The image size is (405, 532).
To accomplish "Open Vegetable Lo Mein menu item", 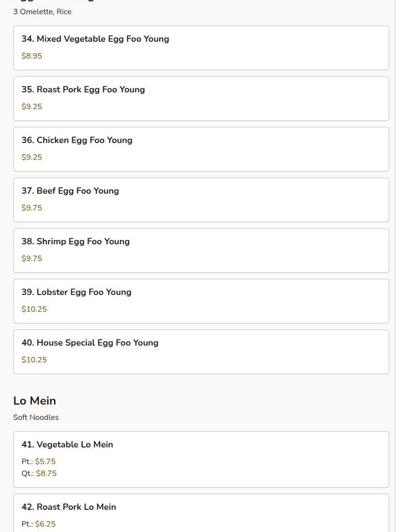I will tap(201, 459).
